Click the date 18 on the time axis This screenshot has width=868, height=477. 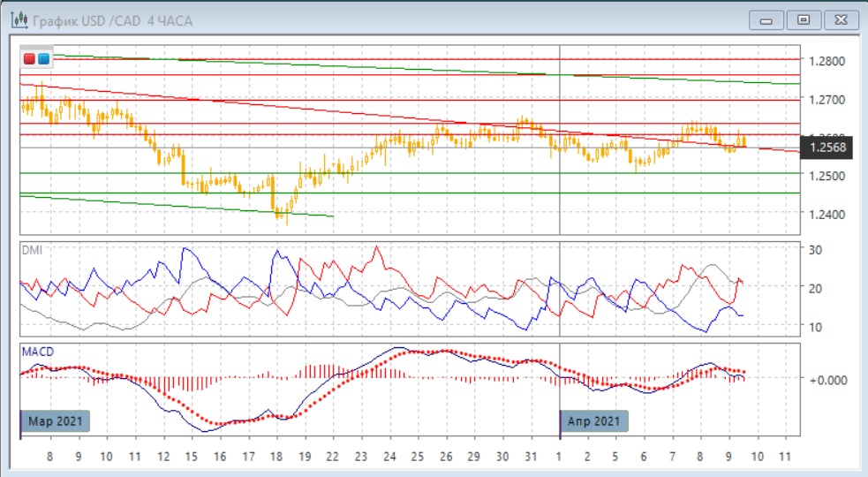pos(275,457)
